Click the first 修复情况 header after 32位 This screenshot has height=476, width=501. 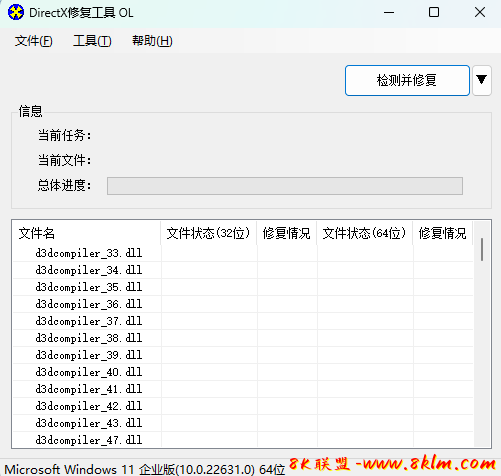tap(287, 233)
